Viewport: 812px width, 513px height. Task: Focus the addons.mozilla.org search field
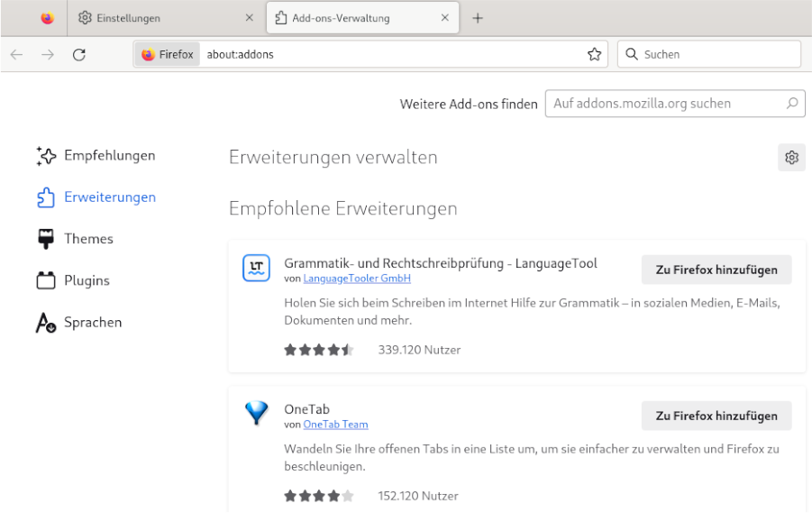pyautogui.click(x=675, y=104)
